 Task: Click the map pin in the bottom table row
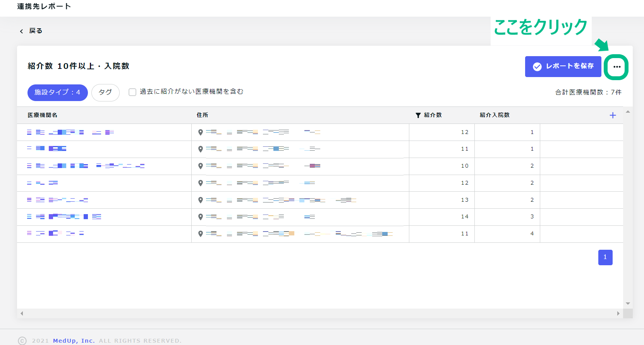pos(201,234)
